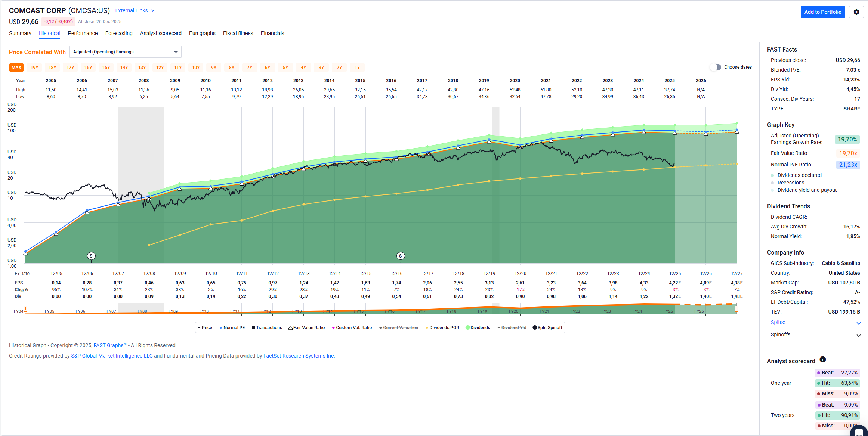Open the chat bubble icon
Viewport: 868px width, 436px height.
(859, 432)
